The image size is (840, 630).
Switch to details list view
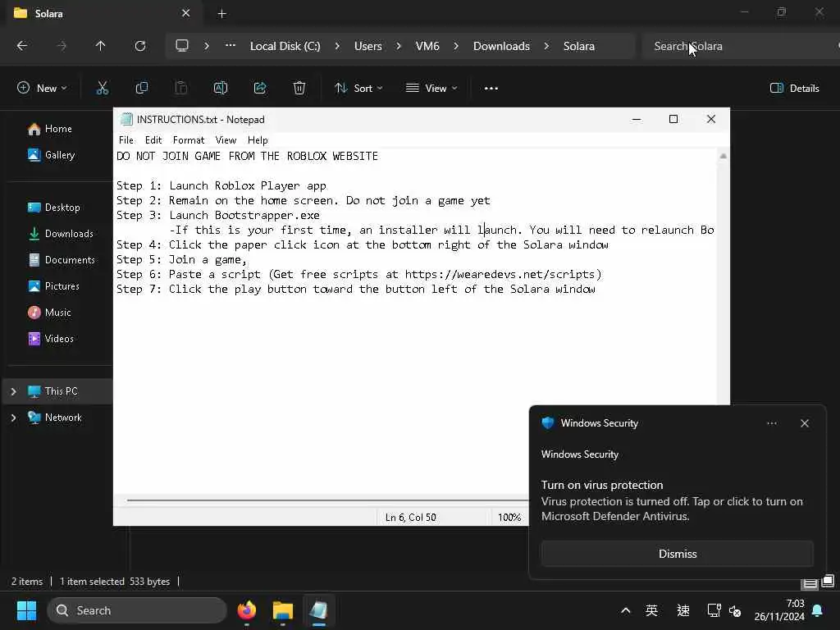pyautogui.click(x=810, y=582)
